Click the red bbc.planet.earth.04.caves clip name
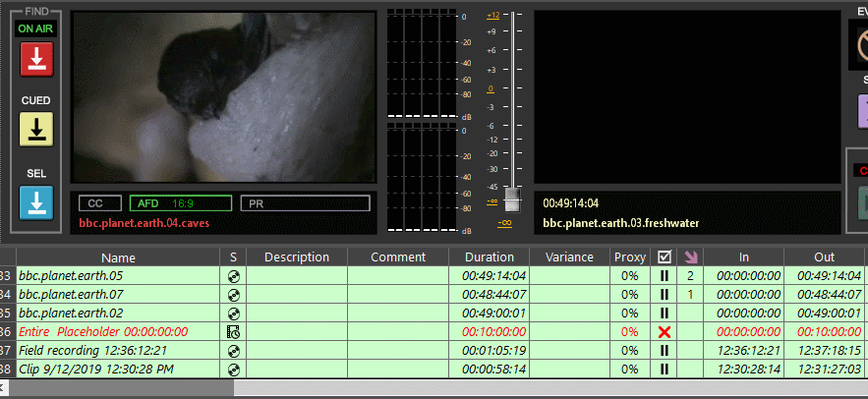868x399 pixels. point(144,224)
